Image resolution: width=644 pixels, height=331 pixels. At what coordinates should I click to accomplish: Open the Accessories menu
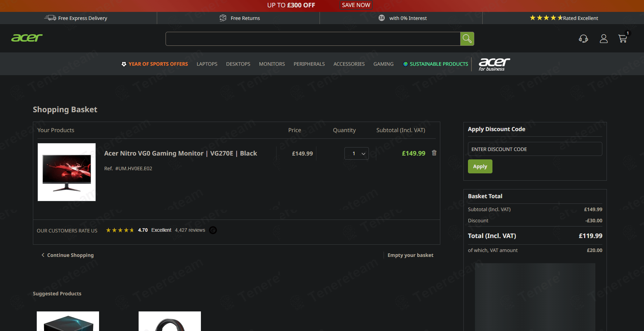pyautogui.click(x=349, y=64)
